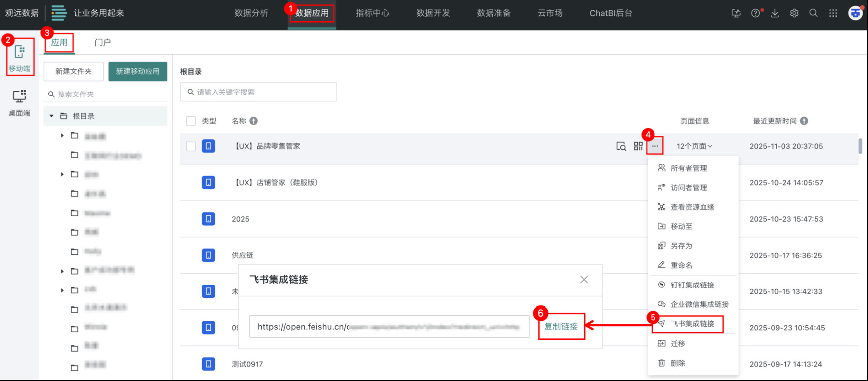Switch to the 门户 tab
868x381 pixels.
coord(103,43)
